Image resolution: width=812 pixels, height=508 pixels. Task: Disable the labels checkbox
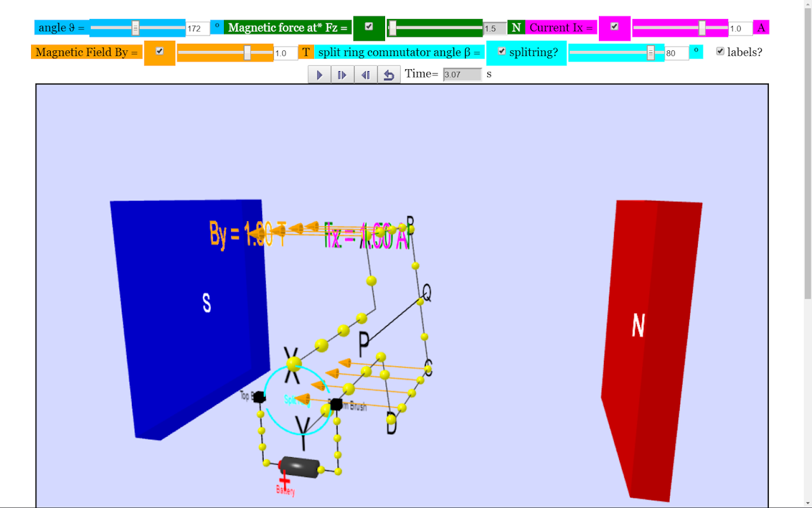coord(720,51)
